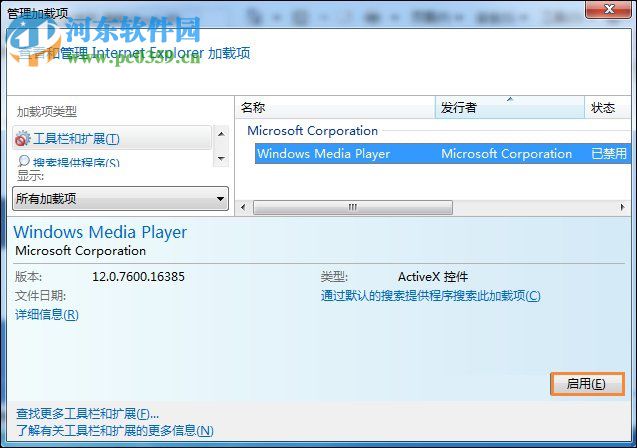Click the horizontal scrollbar thumb
Screen dimensions: 637x448
(x=353, y=208)
